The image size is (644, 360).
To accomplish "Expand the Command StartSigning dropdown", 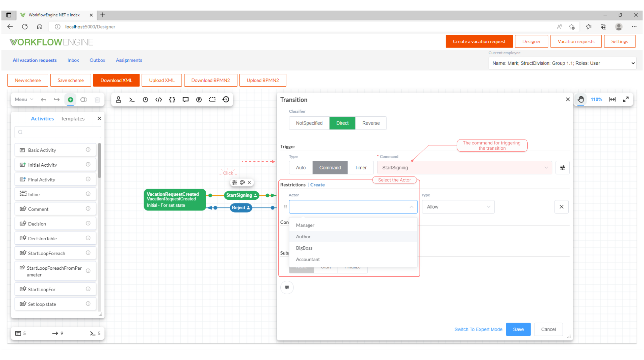I will 464,168.
